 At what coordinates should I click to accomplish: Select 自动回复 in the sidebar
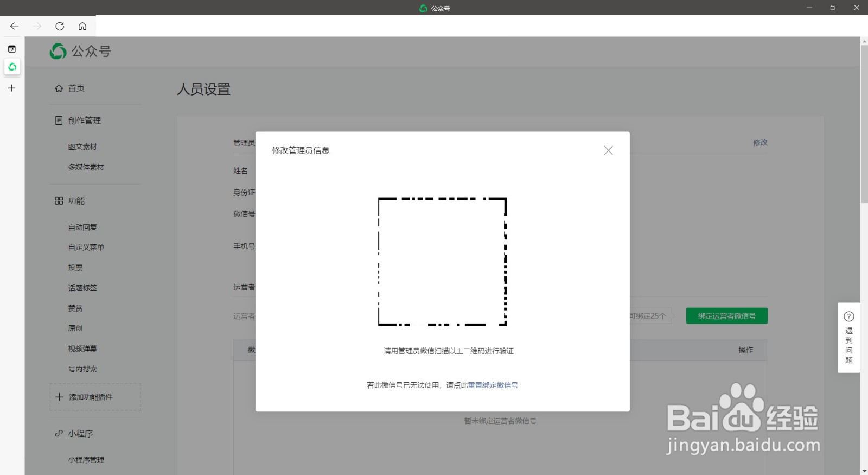(82, 227)
